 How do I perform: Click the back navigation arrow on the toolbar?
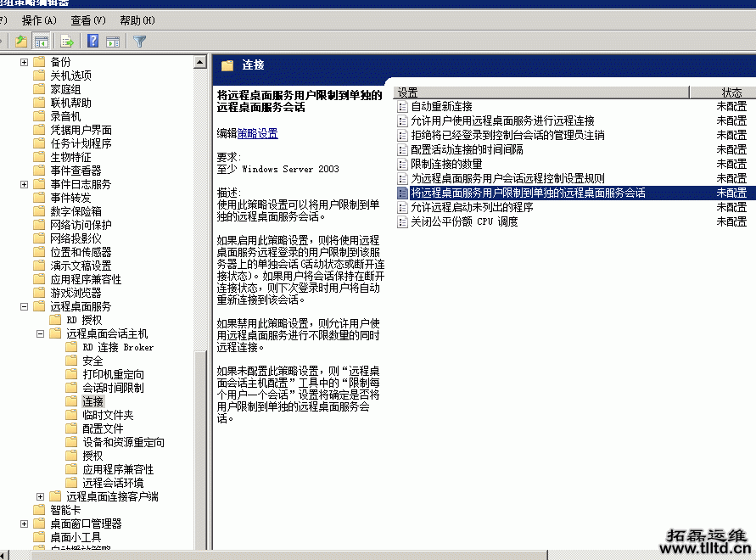click(x=3, y=40)
